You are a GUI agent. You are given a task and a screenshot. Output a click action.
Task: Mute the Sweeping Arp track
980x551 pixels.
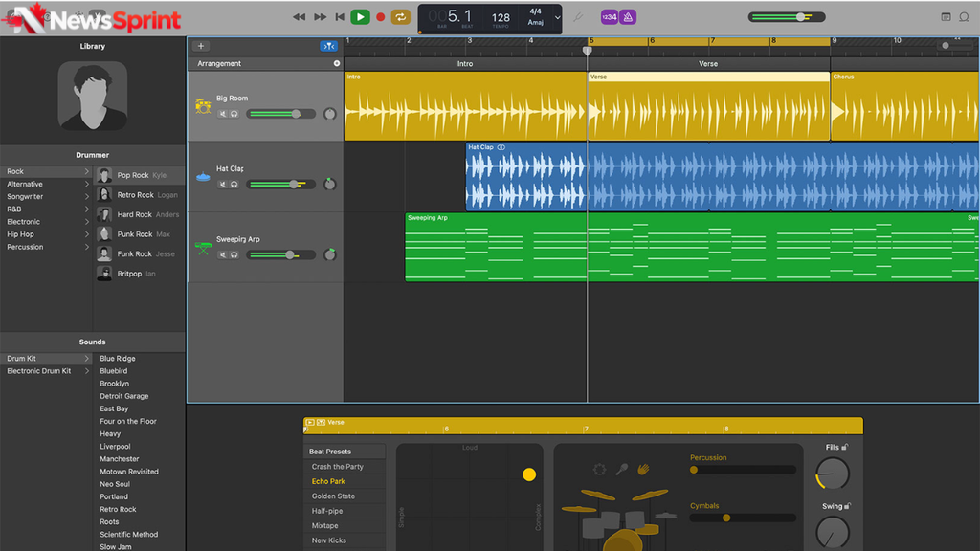(222, 254)
